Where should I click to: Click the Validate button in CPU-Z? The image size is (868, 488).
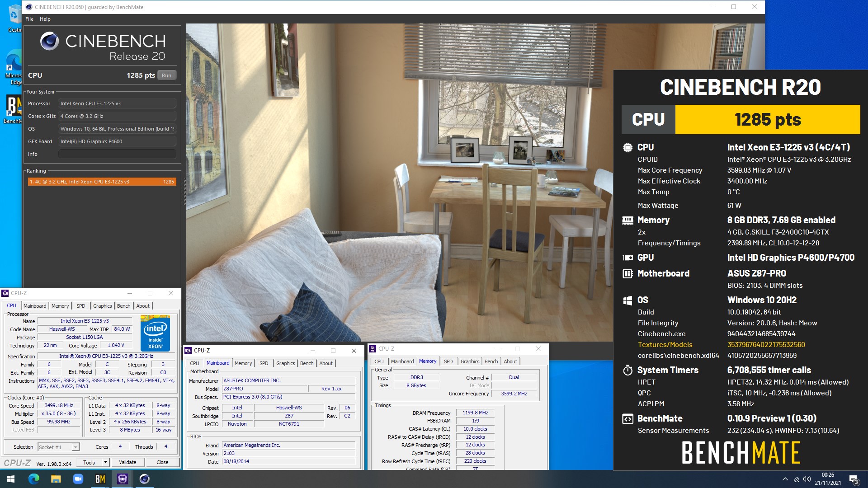pos(127,462)
